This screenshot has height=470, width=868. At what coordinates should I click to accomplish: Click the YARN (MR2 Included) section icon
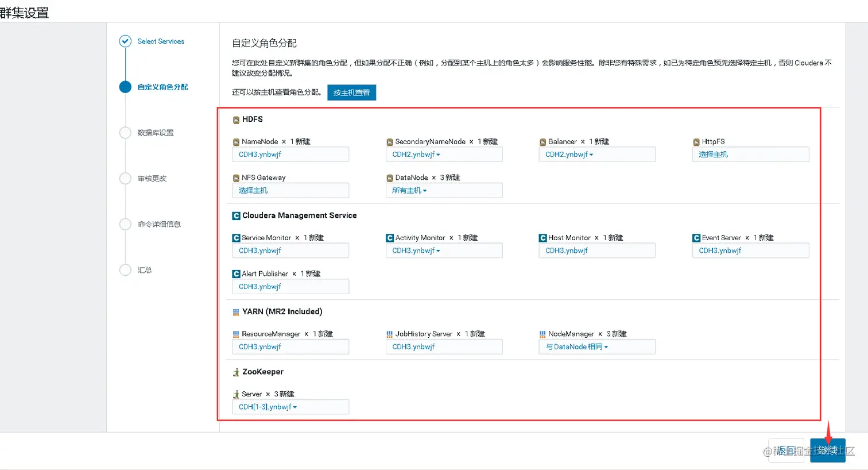pyautogui.click(x=236, y=312)
